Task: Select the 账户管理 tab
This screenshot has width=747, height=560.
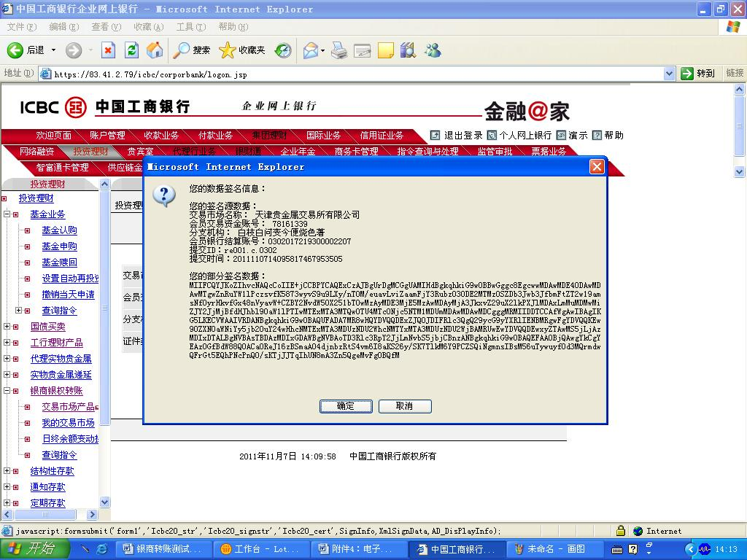Action: [108, 135]
